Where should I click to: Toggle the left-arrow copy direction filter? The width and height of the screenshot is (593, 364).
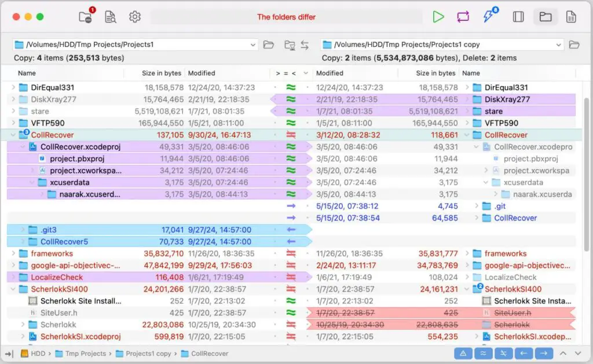pos(523,353)
